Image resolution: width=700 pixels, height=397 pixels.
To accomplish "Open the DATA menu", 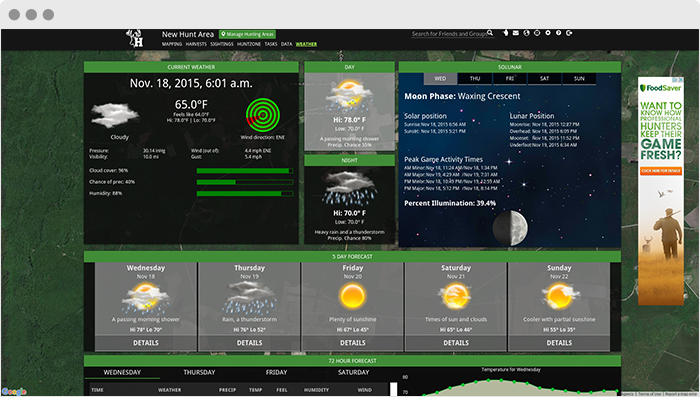I will coord(287,44).
